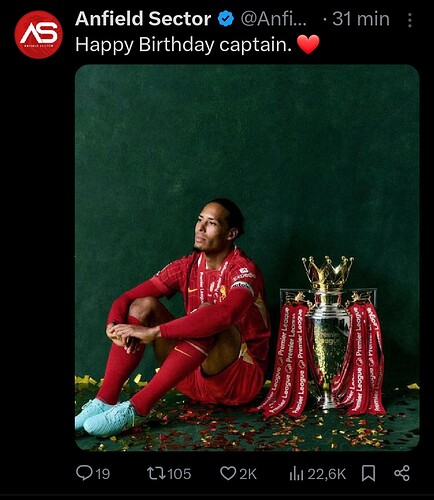This screenshot has width=434, height=500.
Task: Click the 2K likes count
Action: (248, 474)
